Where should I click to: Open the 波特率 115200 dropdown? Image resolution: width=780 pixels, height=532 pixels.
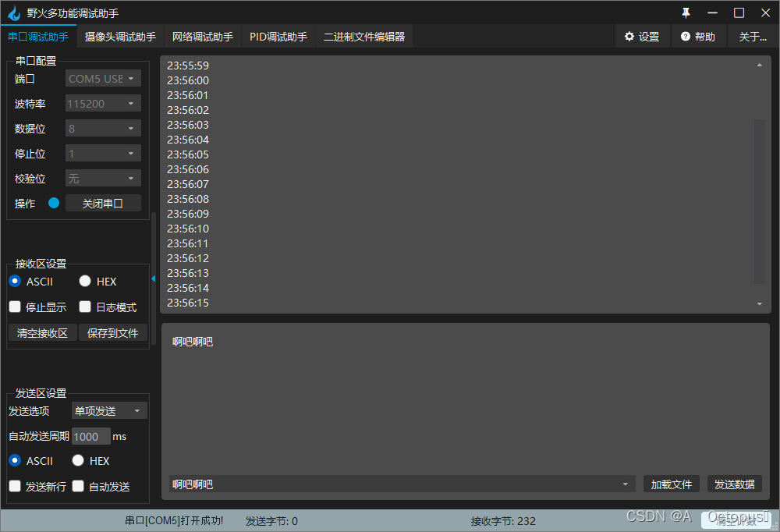coord(104,104)
